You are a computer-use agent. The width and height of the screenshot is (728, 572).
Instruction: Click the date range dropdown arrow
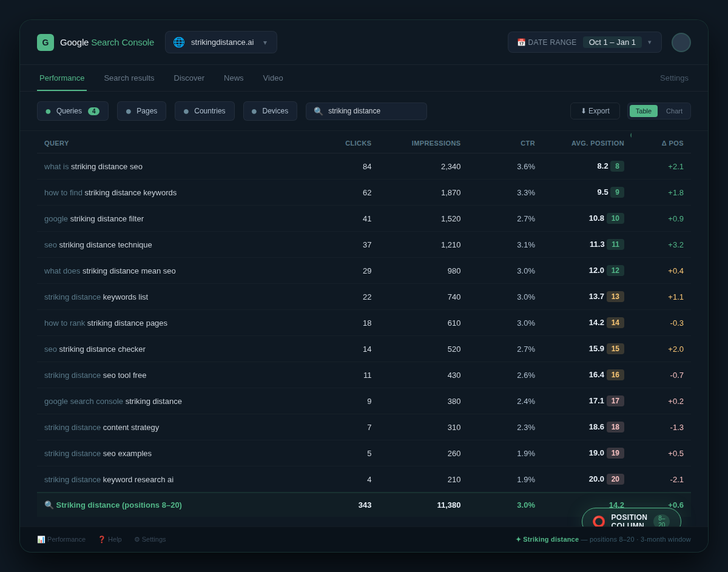tap(650, 42)
